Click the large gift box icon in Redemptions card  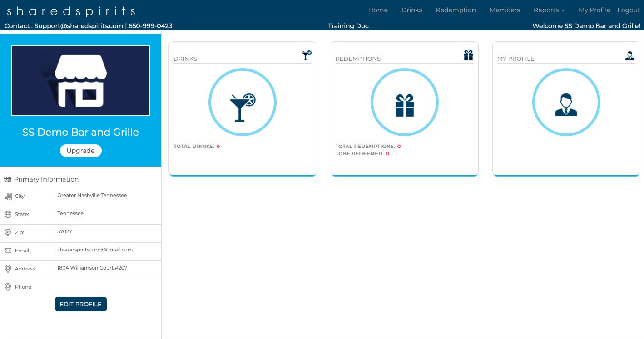405,105
